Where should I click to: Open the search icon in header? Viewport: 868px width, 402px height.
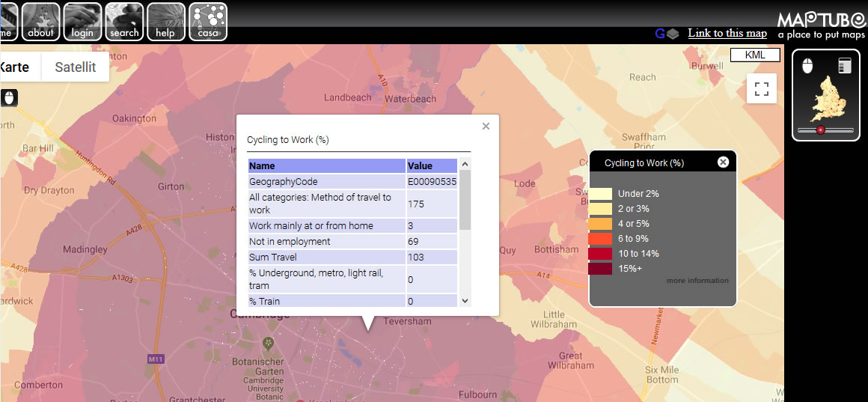coord(124,21)
